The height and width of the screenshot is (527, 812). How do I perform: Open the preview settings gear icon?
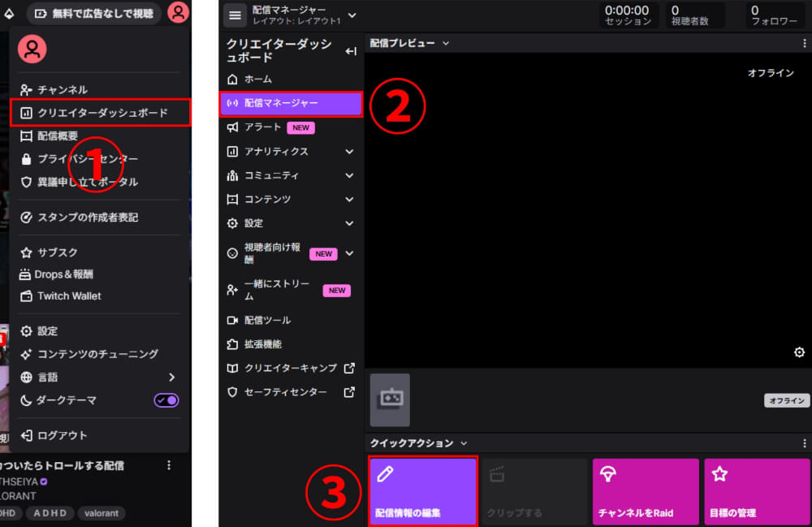pos(800,352)
